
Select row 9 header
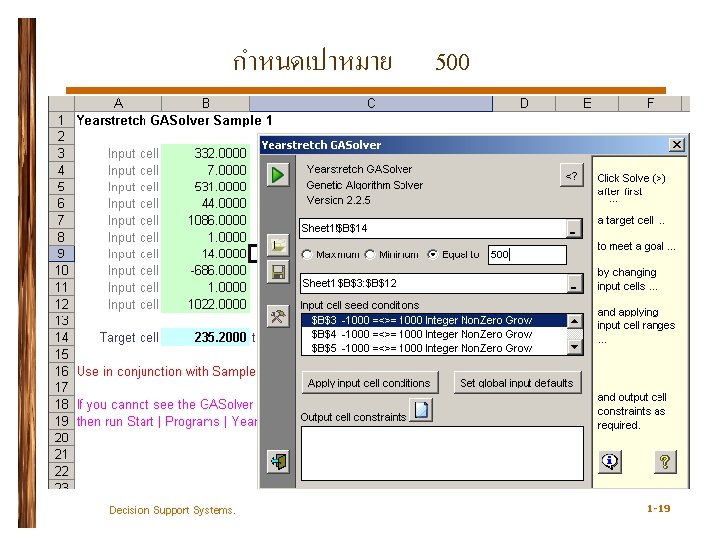pos(61,253)
